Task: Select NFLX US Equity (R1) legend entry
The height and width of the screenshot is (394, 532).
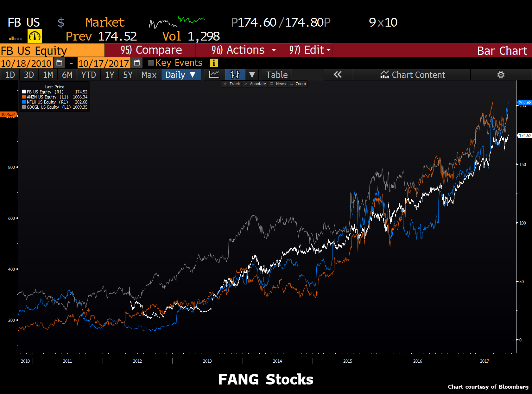Action: [54, 102]
